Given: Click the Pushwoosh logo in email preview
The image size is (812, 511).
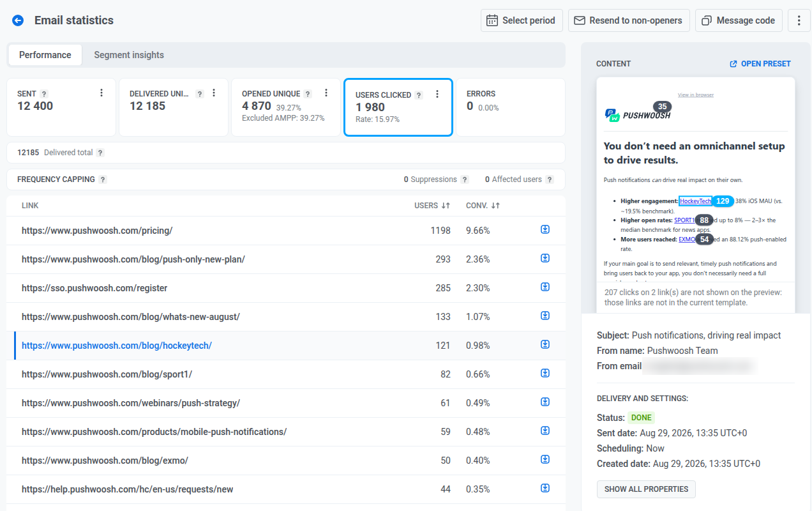Looking at the screenshot, I should (637, 115).
